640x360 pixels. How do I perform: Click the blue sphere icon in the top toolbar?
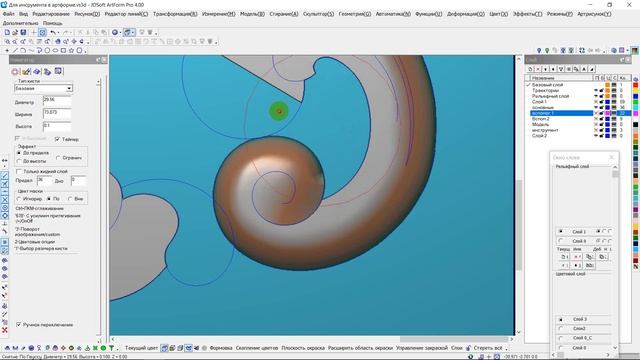tap(115, 32)
